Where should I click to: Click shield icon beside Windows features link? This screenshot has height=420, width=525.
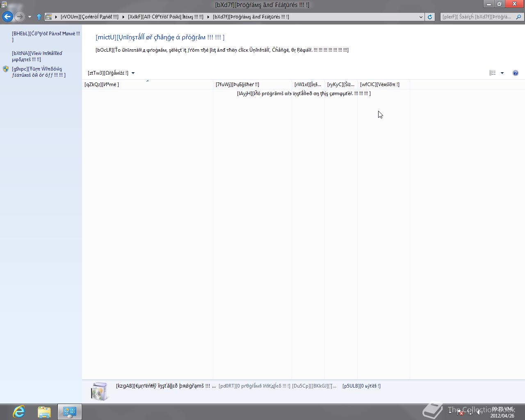(x=6, y=69)
